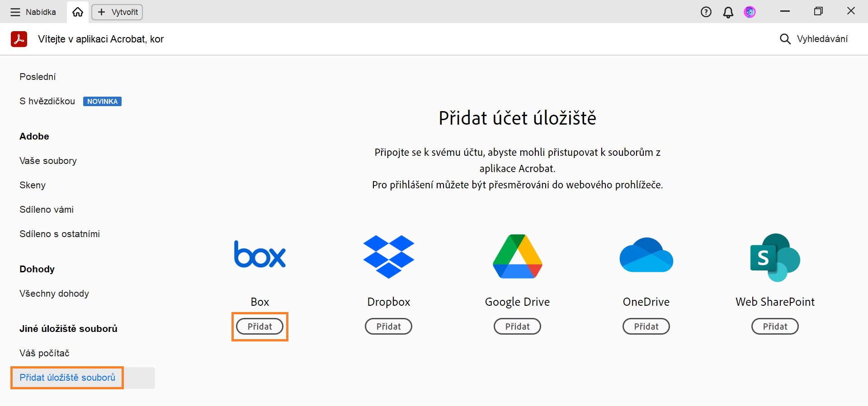868x406 pixels.
Task: Click the NOVINKA badge next to S hvězdičkou
Action: (102, 101)
